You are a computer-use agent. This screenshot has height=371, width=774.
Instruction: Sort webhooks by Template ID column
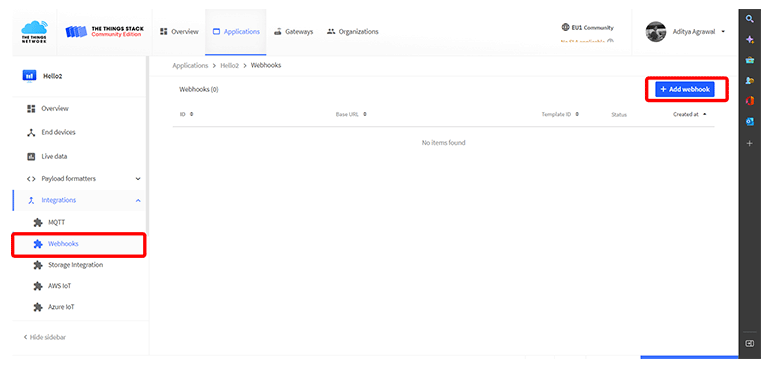click(560, 114)
